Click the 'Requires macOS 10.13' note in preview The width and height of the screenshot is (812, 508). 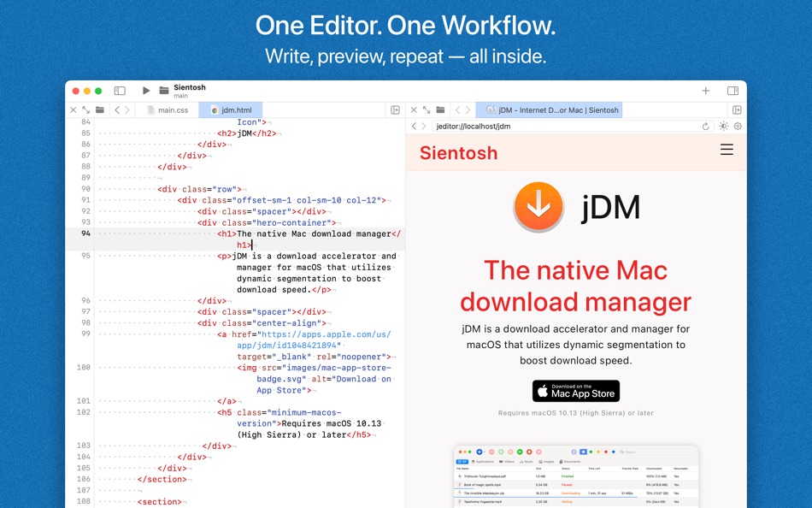(576, 413)
